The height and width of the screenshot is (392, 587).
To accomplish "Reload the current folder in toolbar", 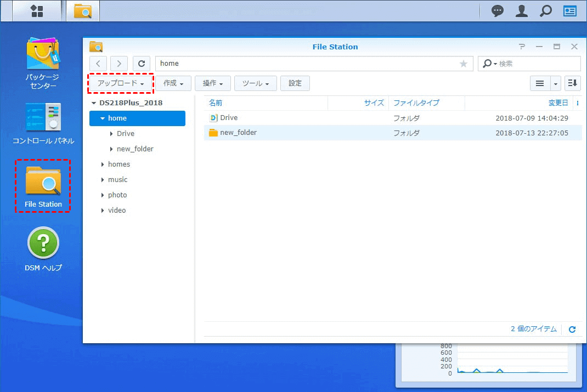I will click(142, 64).
